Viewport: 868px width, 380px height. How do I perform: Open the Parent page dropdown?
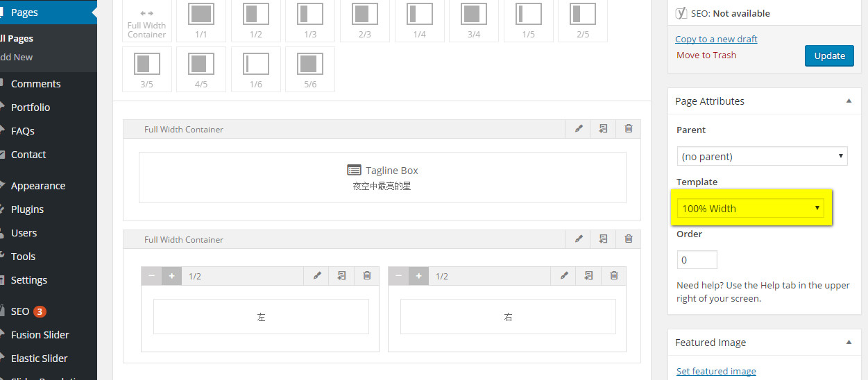762,157
